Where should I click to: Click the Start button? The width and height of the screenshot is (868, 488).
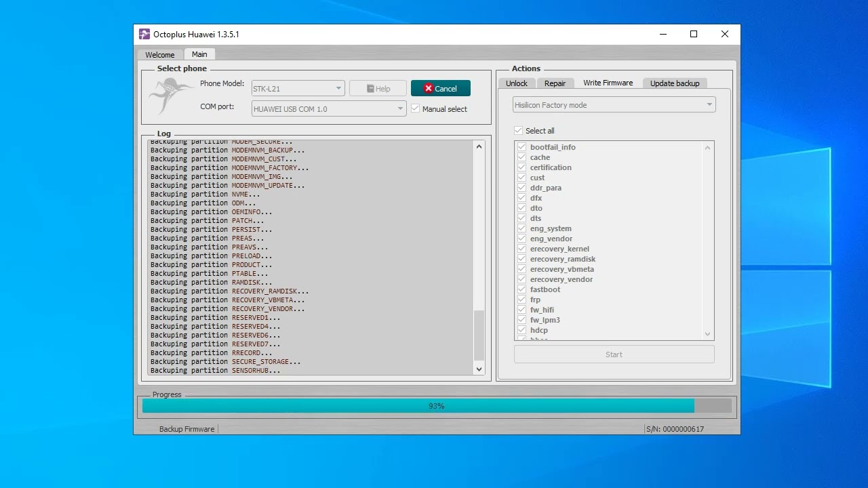coord(614,354)
